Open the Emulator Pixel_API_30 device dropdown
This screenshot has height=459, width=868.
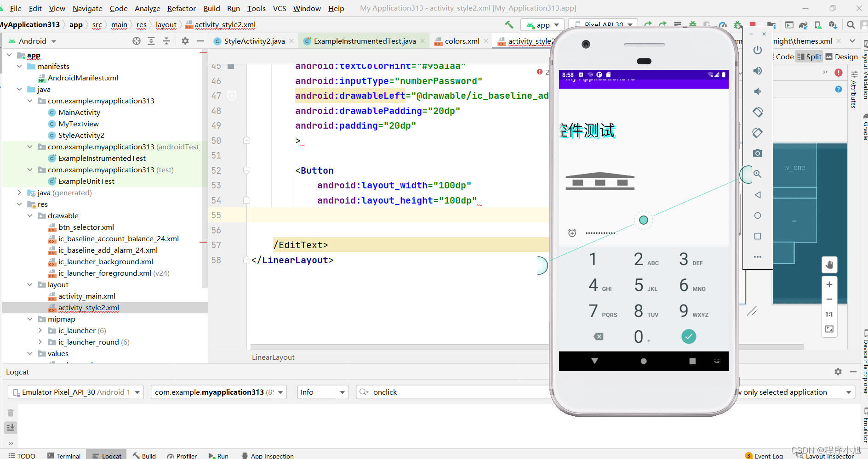pos(76,392)
